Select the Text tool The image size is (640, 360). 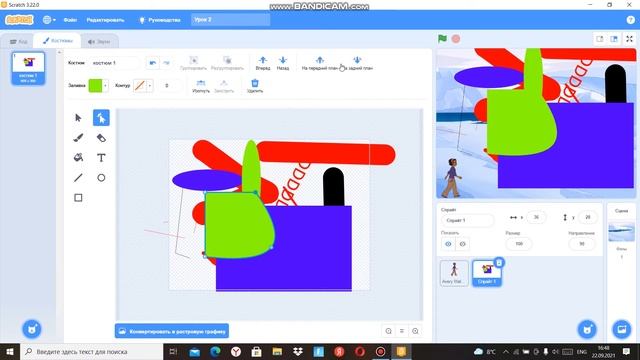pos(101,158)
